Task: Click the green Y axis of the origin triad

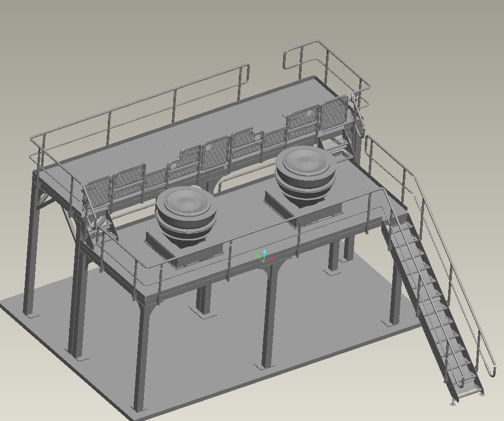Action: 257,256
